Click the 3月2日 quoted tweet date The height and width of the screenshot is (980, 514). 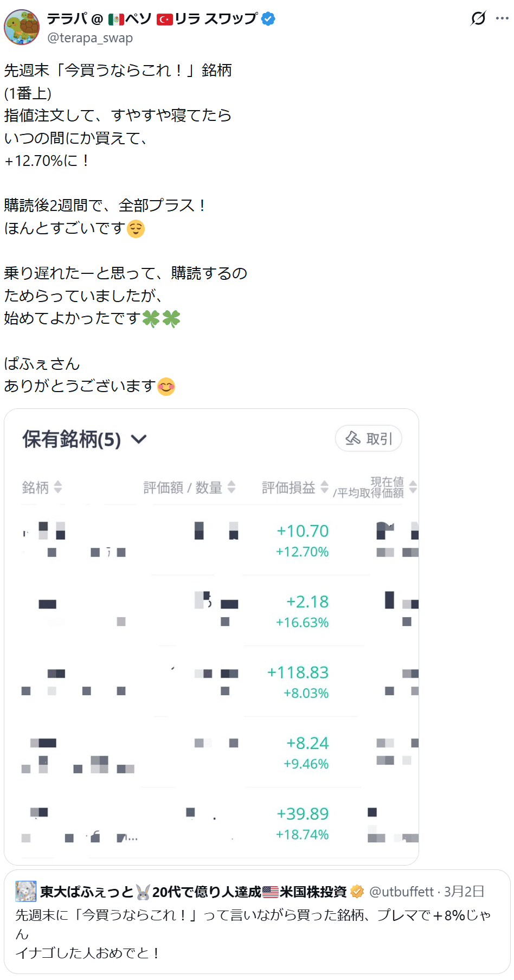[464, 892]
